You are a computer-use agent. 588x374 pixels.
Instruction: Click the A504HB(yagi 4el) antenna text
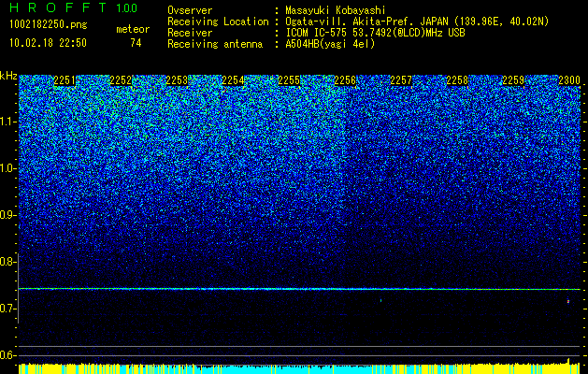point(330,44)
